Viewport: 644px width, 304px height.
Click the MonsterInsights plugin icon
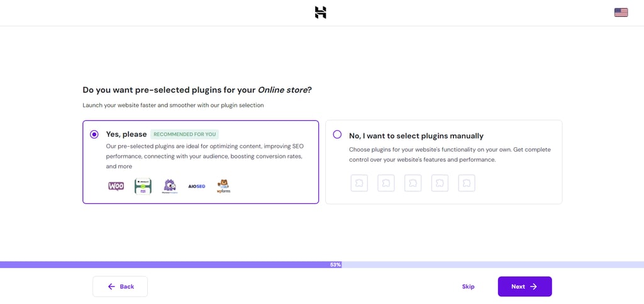click(170, 186)
